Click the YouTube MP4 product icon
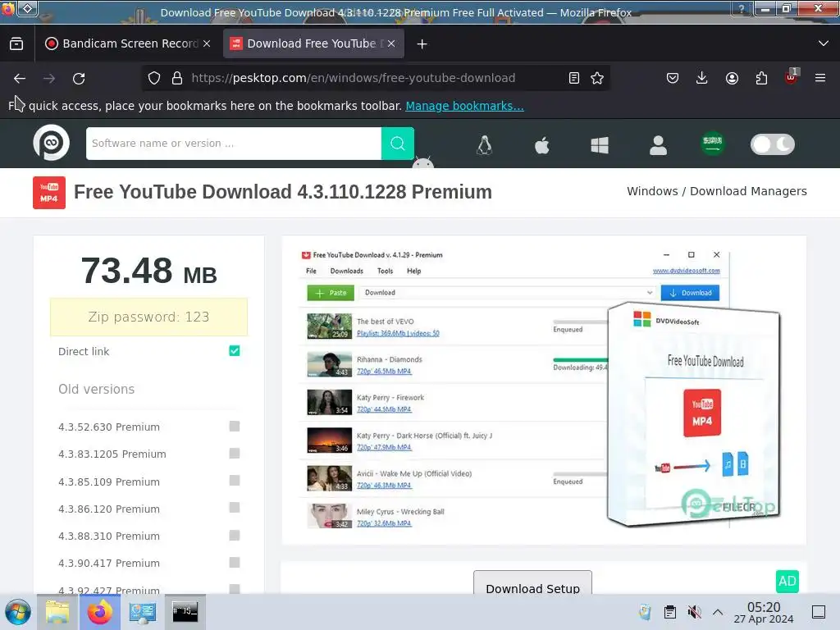 [x=49, y=192]
